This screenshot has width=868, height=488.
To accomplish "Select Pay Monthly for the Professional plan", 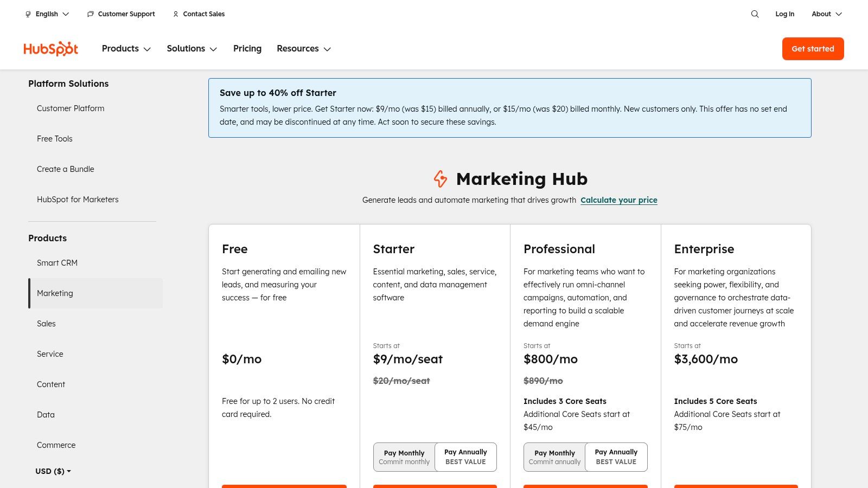I will coord(554,457).
